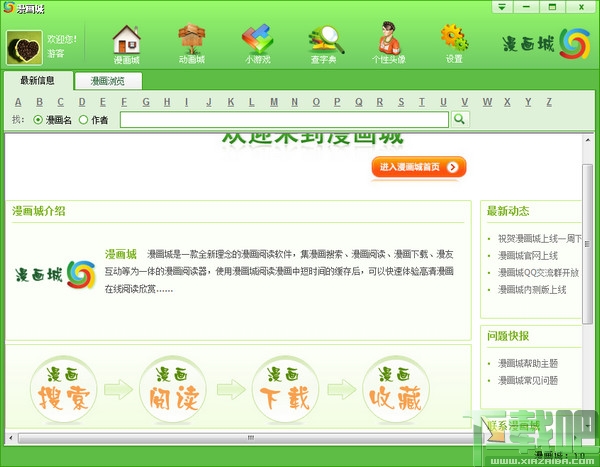Filter comics by letter B
This screenshot has height=467, width=600.
[39, 102]
